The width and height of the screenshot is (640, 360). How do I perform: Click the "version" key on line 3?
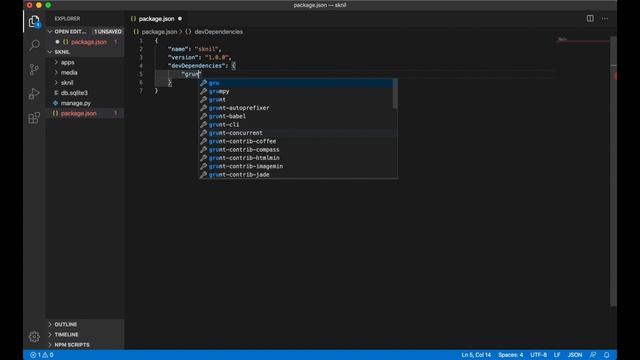(x=183, y=58)
